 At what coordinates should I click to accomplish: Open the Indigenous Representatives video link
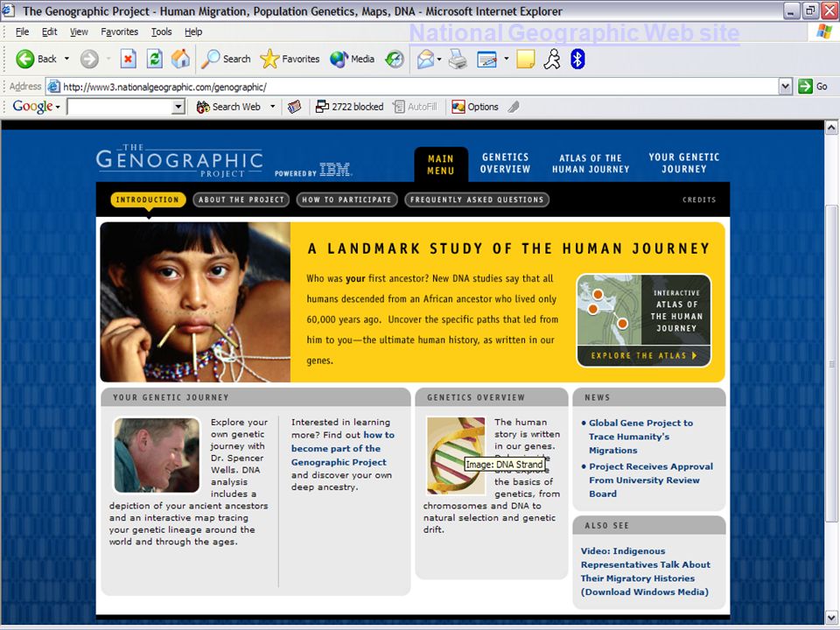click(646, 571)
